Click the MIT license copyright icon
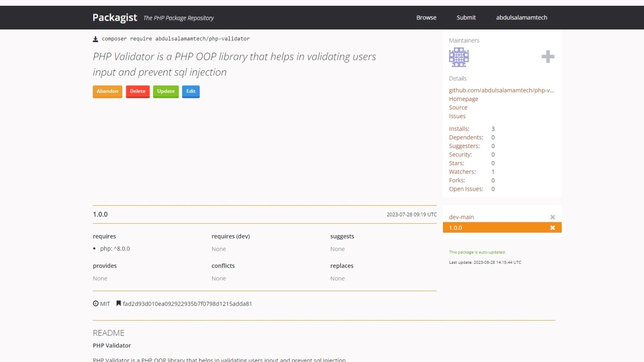Viewport: 644px width, 362px height. 95,304
